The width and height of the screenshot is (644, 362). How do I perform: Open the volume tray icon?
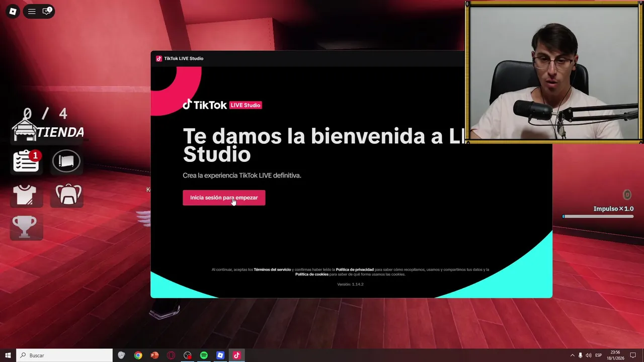click(589, 355)
